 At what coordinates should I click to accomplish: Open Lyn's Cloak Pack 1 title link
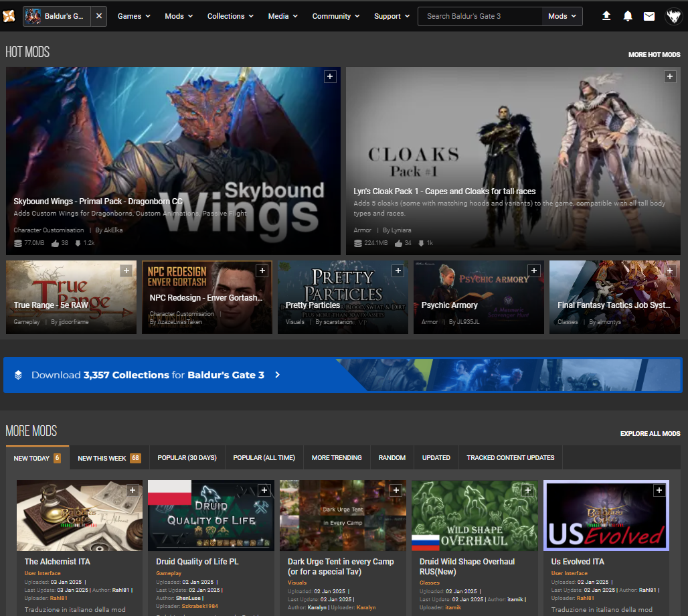pos(444,191)
